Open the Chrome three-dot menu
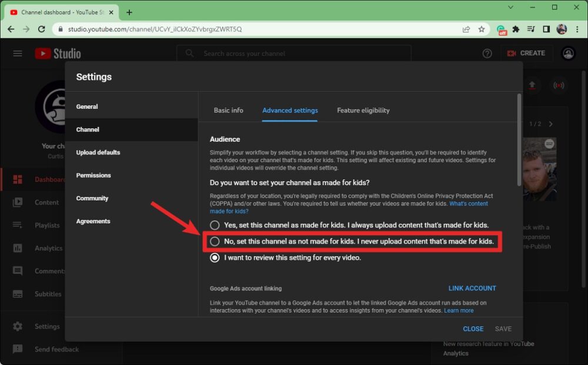Viewport: 588px width, 365px height. [577, 29]
